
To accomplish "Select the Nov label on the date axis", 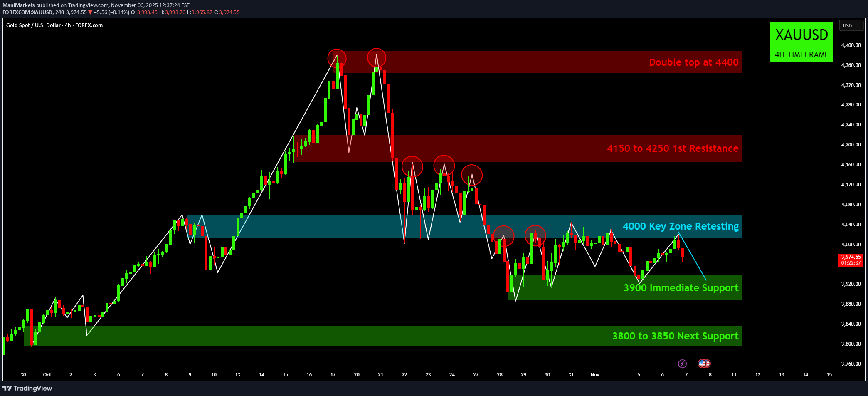I will [595, 375].
